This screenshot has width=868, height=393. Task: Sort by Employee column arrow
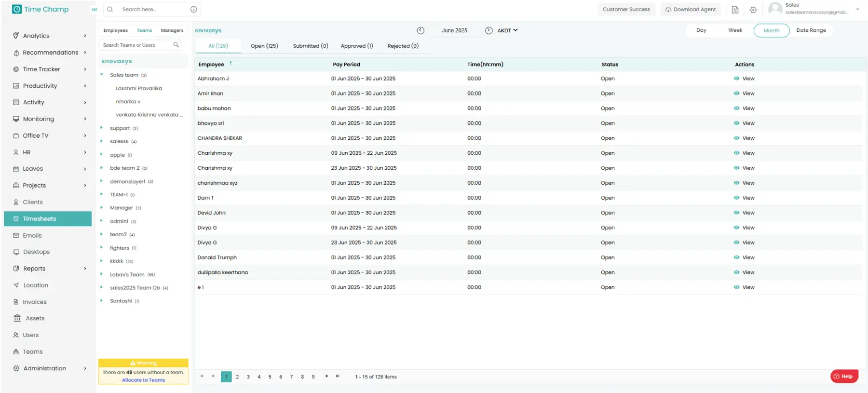pos(231,63)
